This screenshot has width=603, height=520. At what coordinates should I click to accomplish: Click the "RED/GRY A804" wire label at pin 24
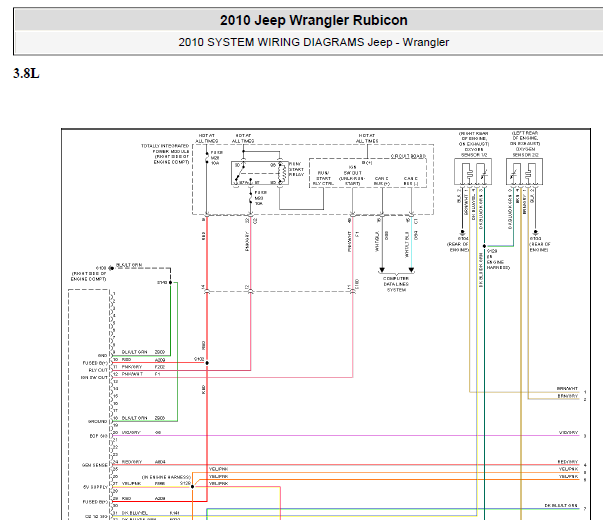click(x=143, y=462)
